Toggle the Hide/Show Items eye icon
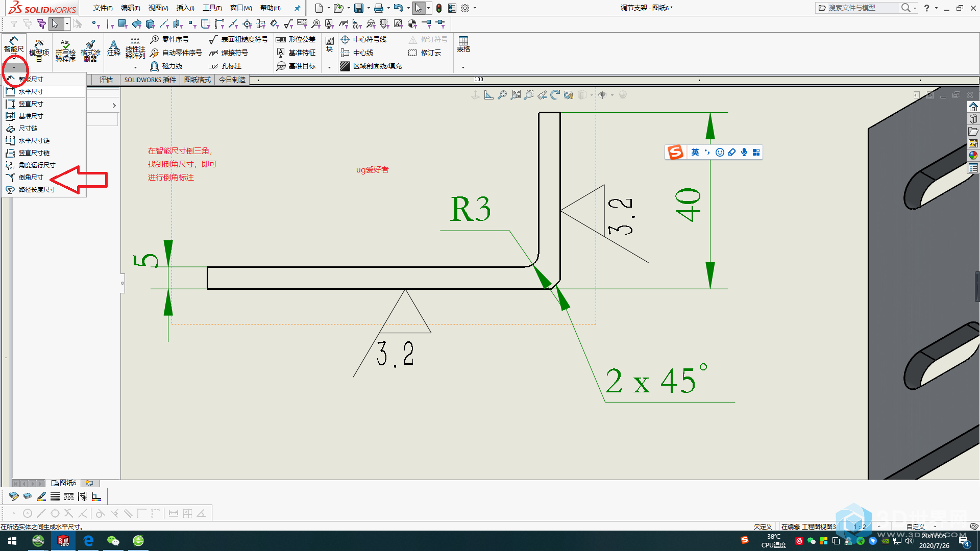Image resolution: width=980 pixels, height=551 pixels. (x=602, y=95)
